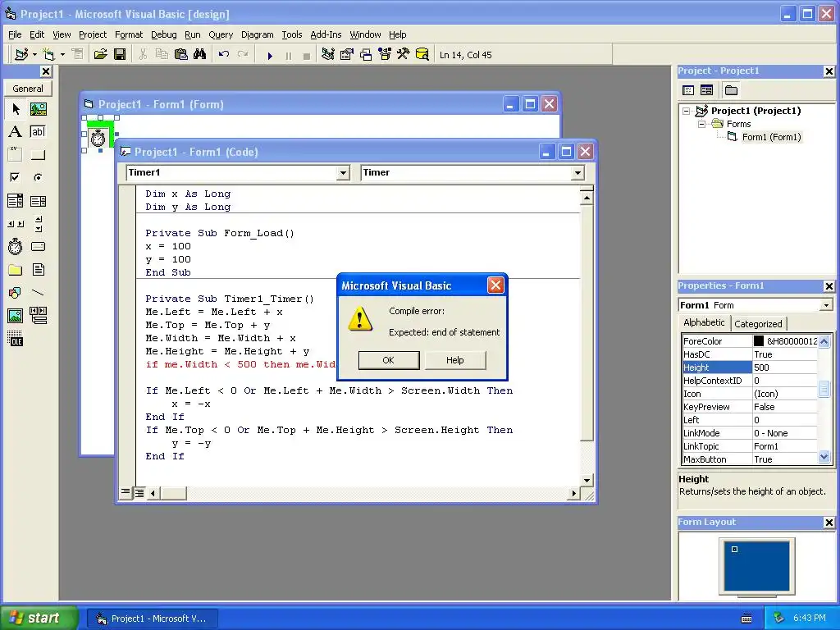Click the Properties list scroll down arrow
This screenshot has height=630, width=840.
[x=824, y=458]
